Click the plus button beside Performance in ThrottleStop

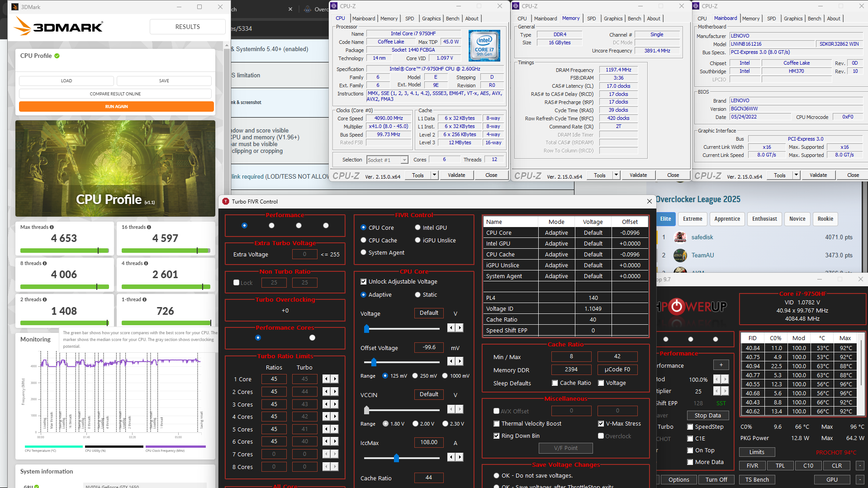pyautogui.click(x=721, y=365)
